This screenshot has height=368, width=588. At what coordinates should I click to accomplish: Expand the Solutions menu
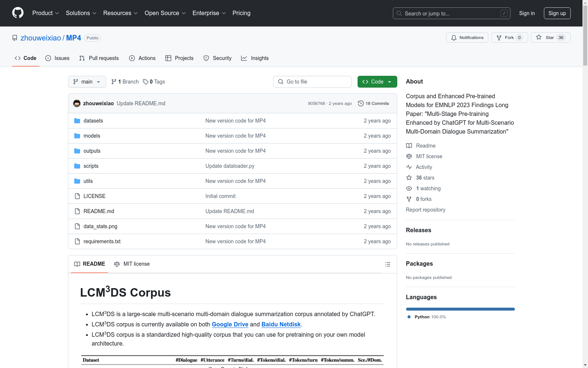(x=81, y=13)
